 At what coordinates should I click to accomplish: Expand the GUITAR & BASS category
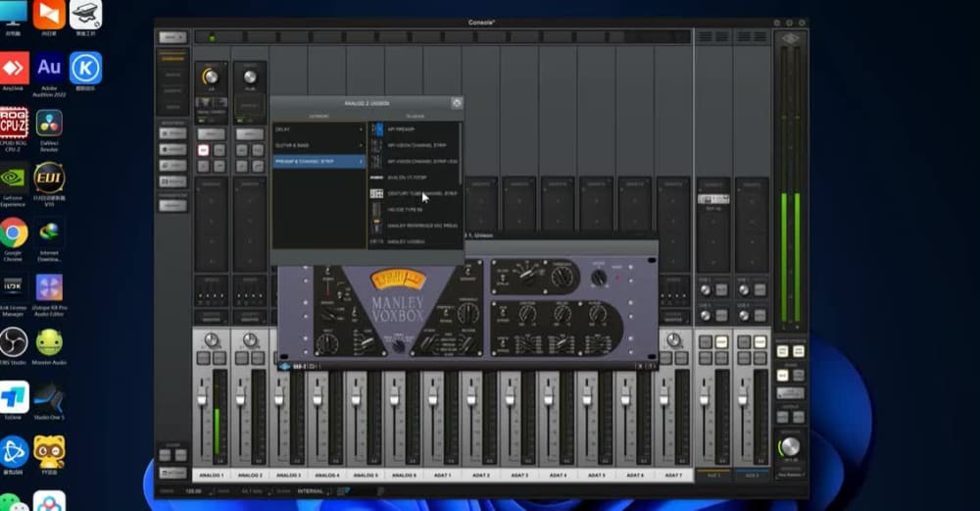point(318,145)
